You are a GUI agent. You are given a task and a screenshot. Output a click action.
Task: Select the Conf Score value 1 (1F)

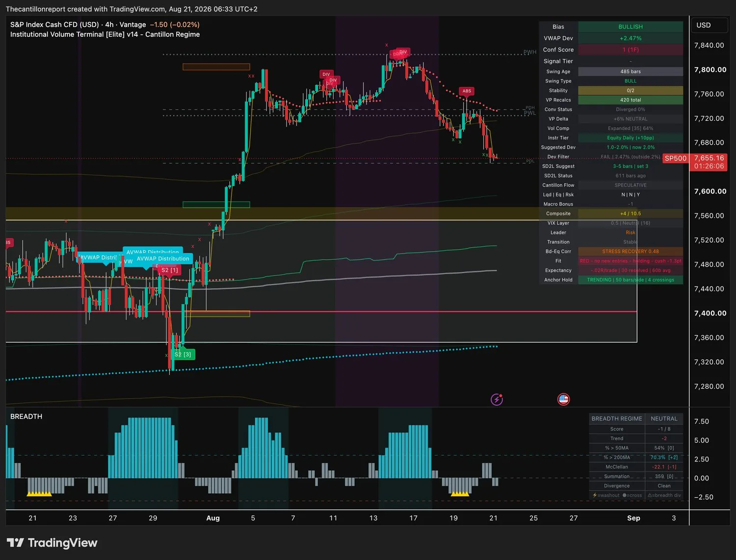click(x=631, y=50)
